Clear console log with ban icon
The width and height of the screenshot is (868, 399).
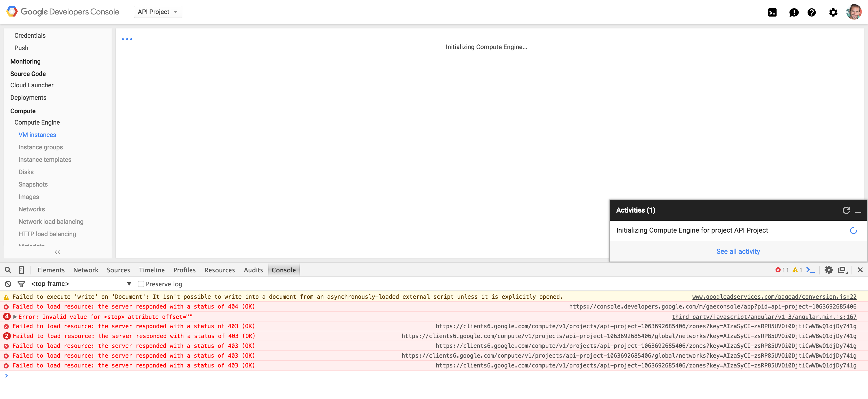pyautogui.click(x=8, y=284)
